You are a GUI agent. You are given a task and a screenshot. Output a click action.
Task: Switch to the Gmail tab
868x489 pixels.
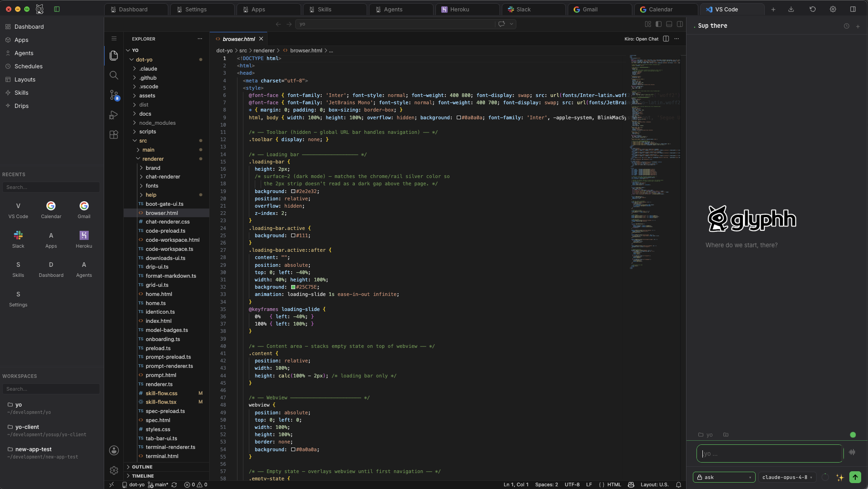point(600,9)
